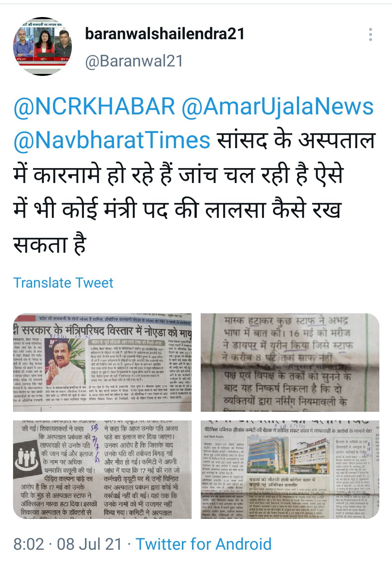Open the three-dot tweet options menu
The height and width of the screenshot is (561, 392).
(x=370, y=34)
